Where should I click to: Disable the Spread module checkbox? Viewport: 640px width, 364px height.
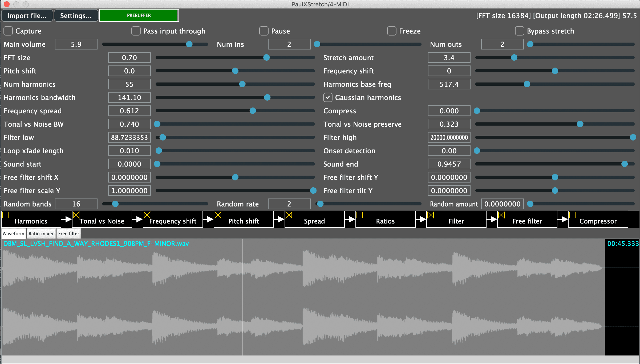(289, 215)
